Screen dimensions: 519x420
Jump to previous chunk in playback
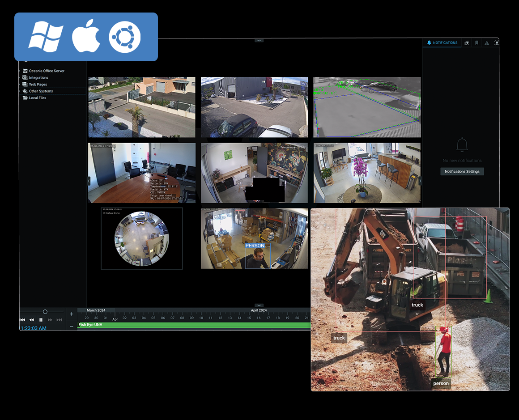(x=22, y=320)
